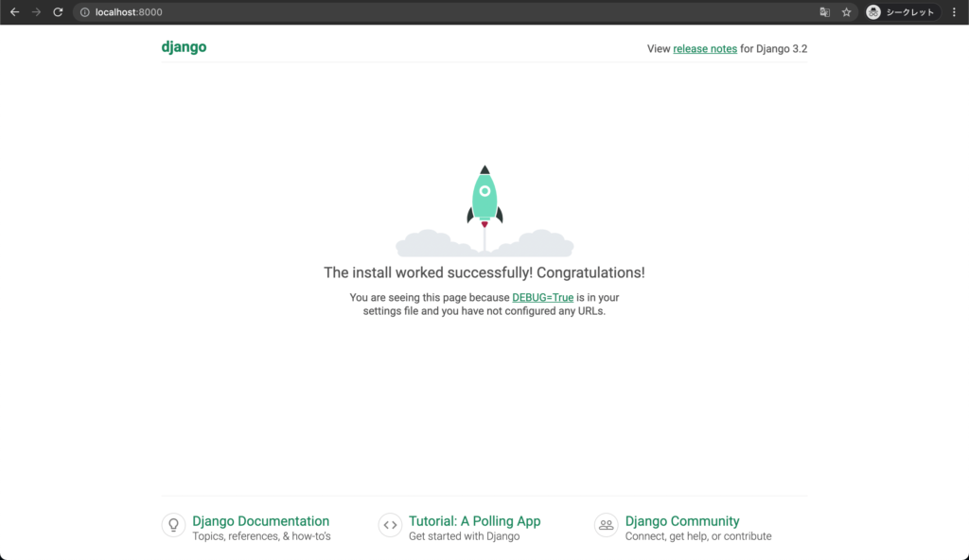
Task: Click the people community icon
Action: [607, 525]
